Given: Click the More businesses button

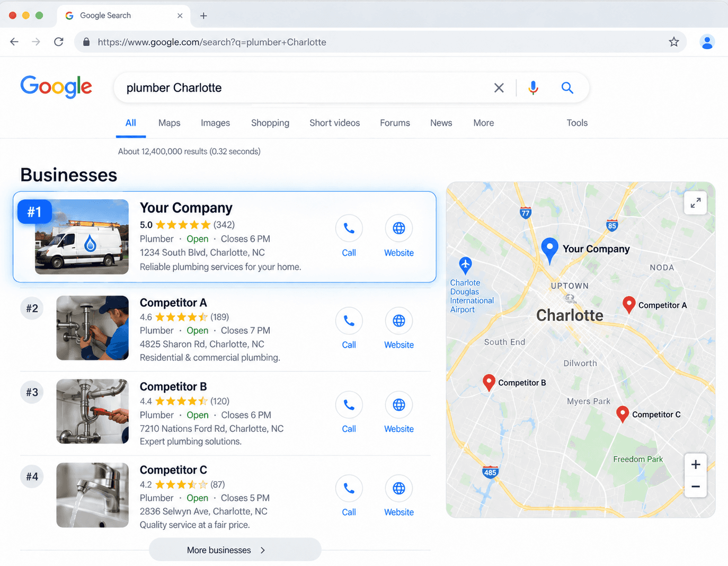Looking at the screenshot, I should (235, 550).
